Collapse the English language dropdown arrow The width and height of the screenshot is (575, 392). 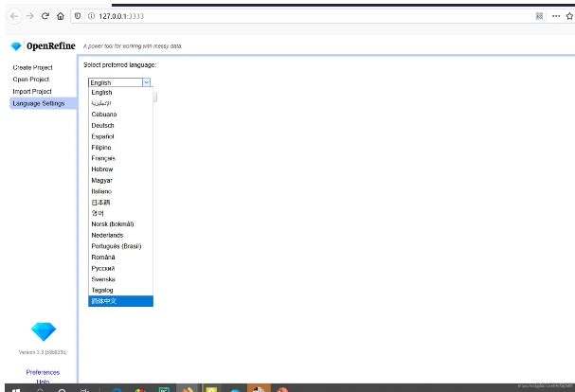[146, 82]
